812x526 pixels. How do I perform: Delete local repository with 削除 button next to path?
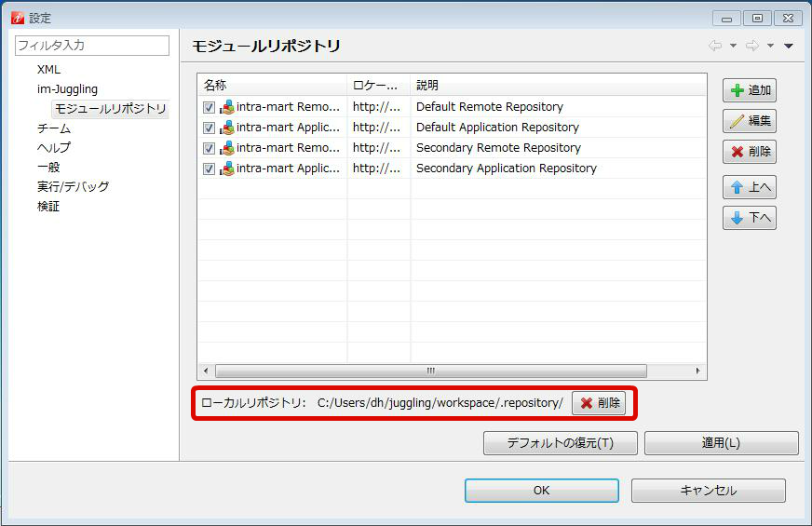point(599,403)
